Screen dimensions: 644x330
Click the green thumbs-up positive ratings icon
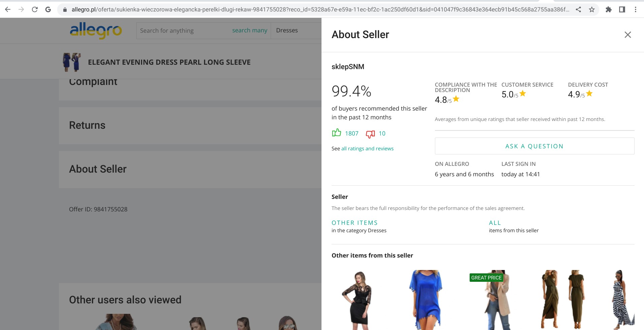(x=336, y=133)
